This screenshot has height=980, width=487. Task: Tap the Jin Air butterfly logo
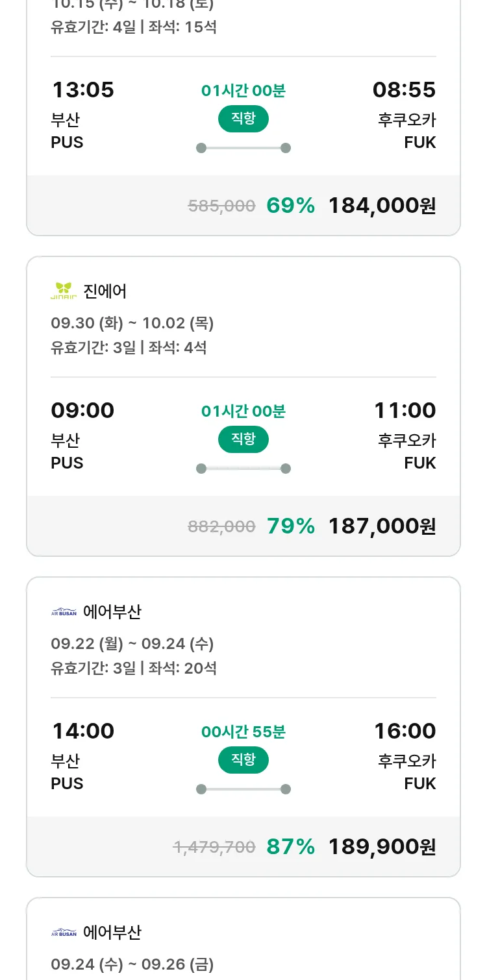click(x=64, y=291)
